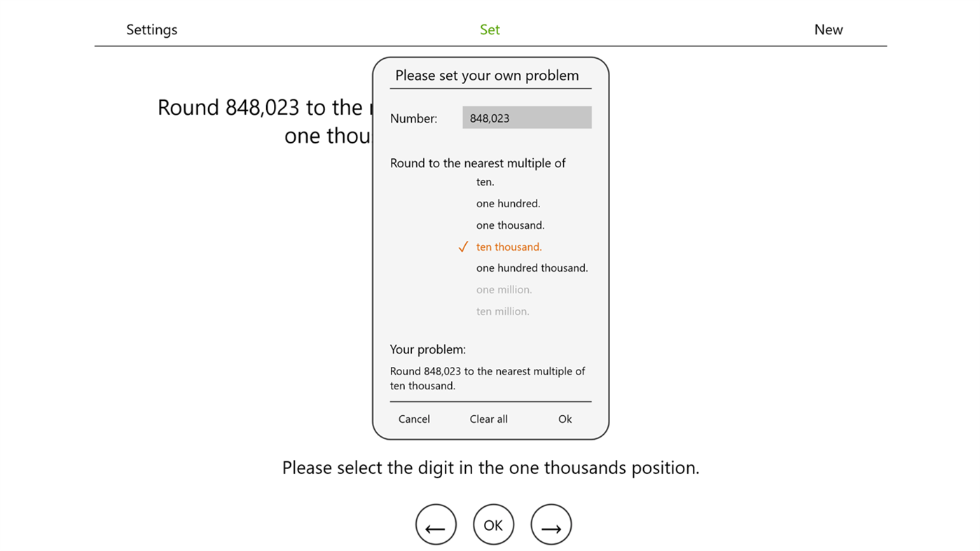Screen dimensions: 980x551
Task: Open the New tab
Action: tap(828, 29)
